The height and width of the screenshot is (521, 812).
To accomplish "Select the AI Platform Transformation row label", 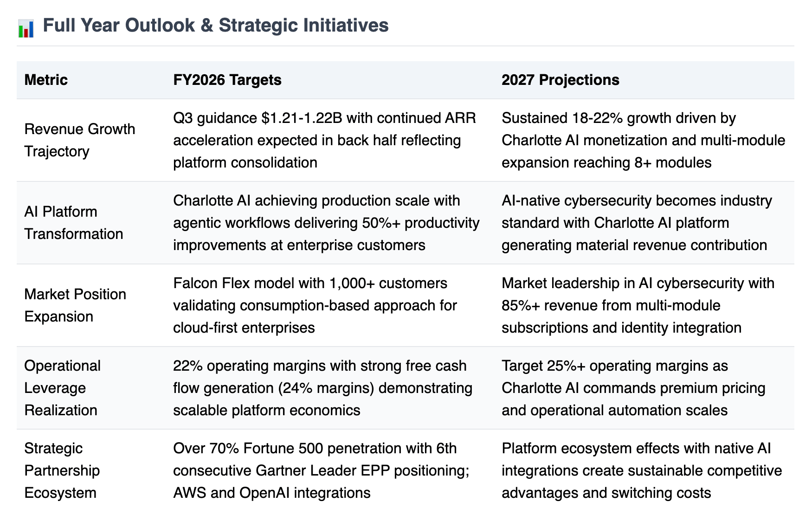I will click(x=74, y=223).
